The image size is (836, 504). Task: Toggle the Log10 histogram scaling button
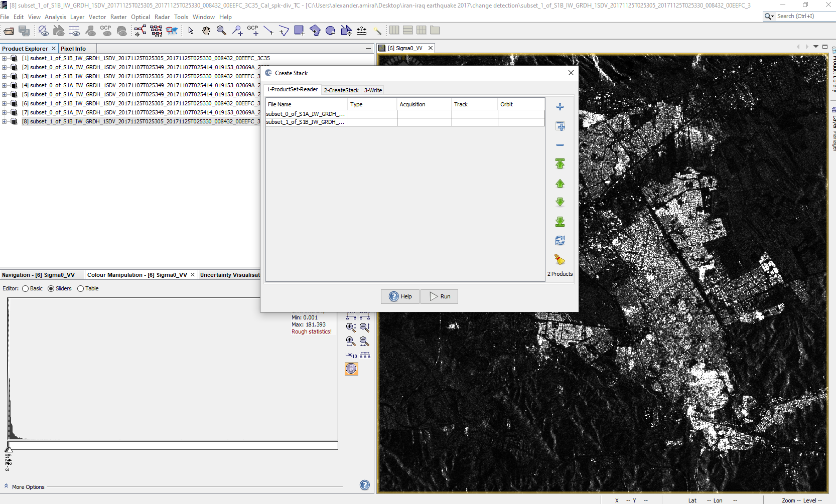tap(351, 355)
